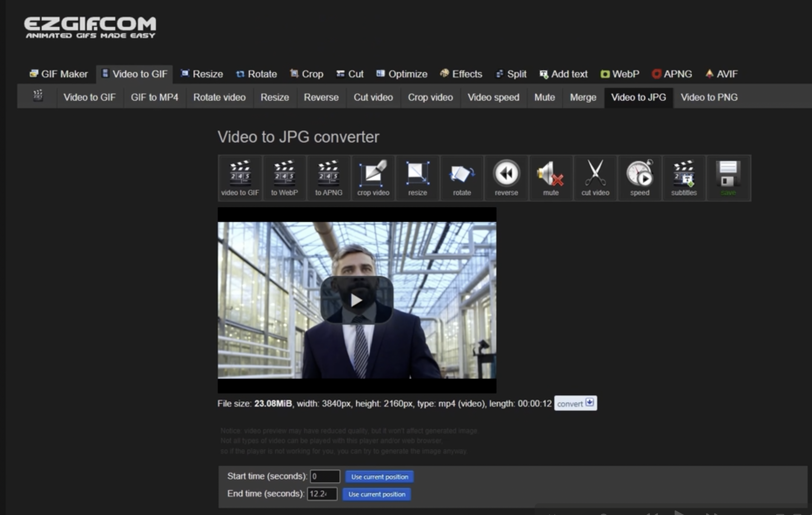Choose the crop video tool icon
The height and width of the screenshot is (515, 812).
pyautogui.click(x=373, y=177)
